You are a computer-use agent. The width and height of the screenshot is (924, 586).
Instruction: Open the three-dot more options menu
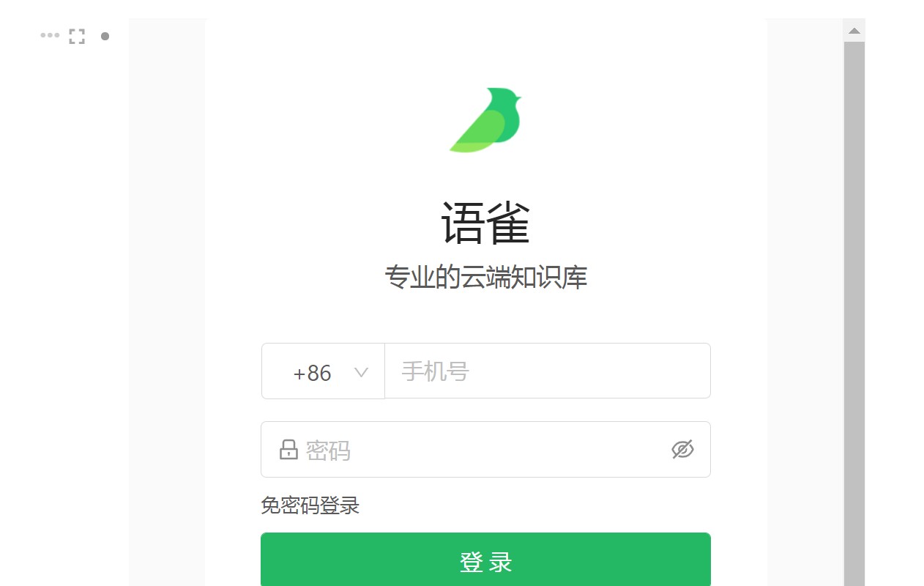pos(50,35)
